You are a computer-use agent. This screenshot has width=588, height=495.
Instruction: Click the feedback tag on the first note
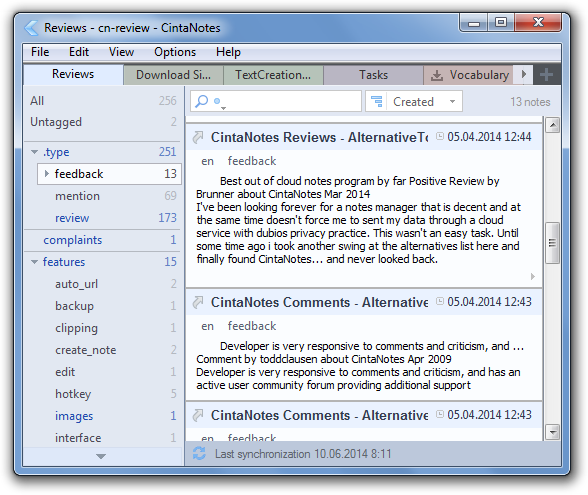pyautogui.click(x=252, y=161)
